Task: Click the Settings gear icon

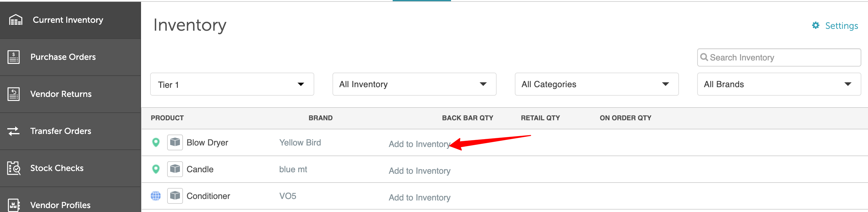Action: (815, 26)
